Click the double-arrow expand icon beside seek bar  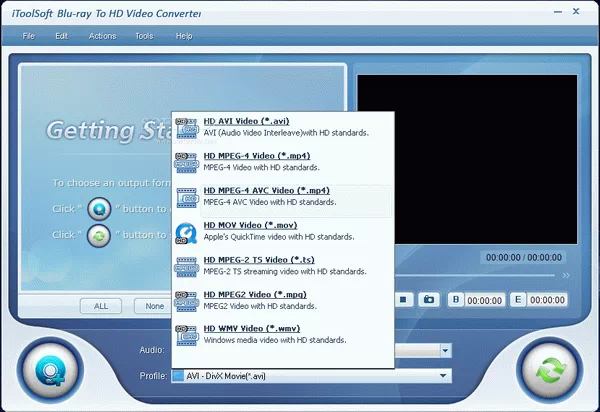[x=566, y=275]
